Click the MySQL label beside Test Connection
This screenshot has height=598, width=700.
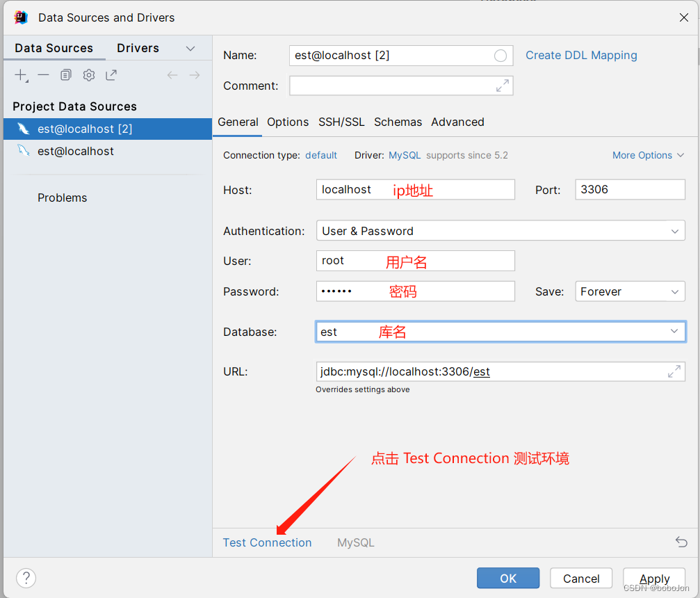[356, 542]
